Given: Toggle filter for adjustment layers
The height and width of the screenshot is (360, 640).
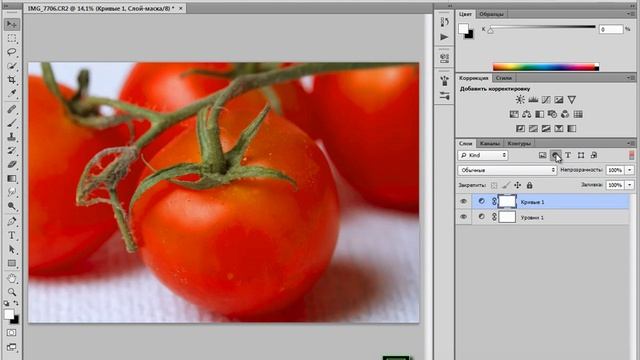Looking at the screenshot, I should 555,155.
